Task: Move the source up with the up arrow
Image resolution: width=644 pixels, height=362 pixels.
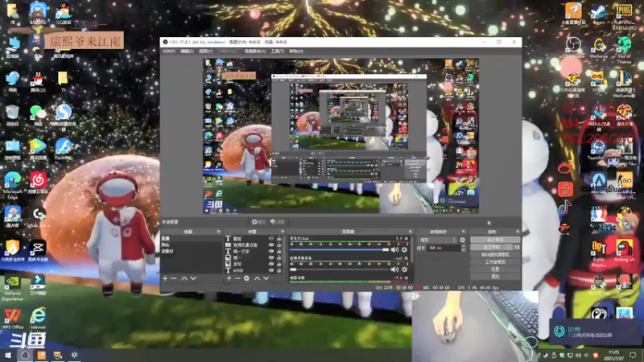Action: (x=257, y=278)
